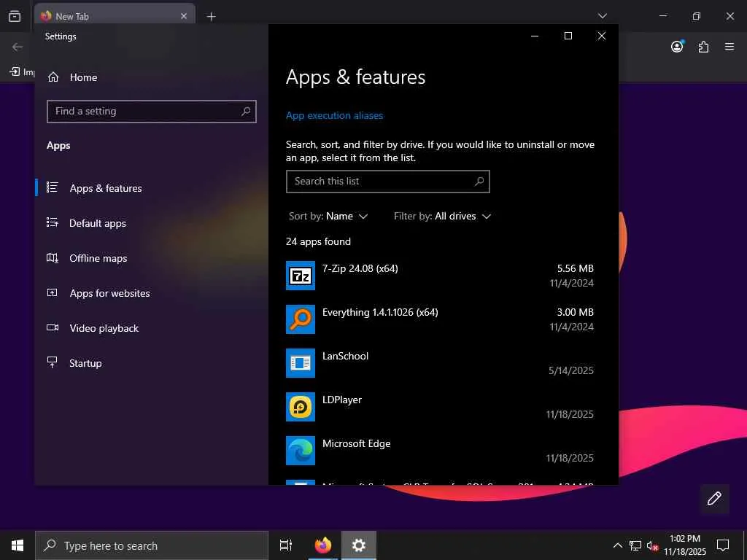Select Default apps in sidebar
This screenshot has height=560, width=747.
click(x=152, y=223)
